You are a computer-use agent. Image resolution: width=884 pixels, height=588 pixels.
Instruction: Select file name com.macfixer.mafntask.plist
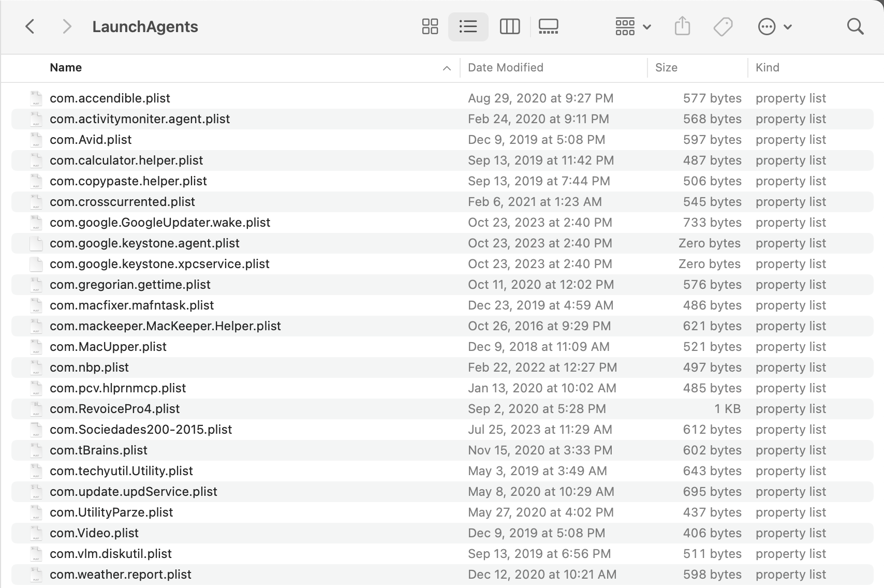(132, 305)
